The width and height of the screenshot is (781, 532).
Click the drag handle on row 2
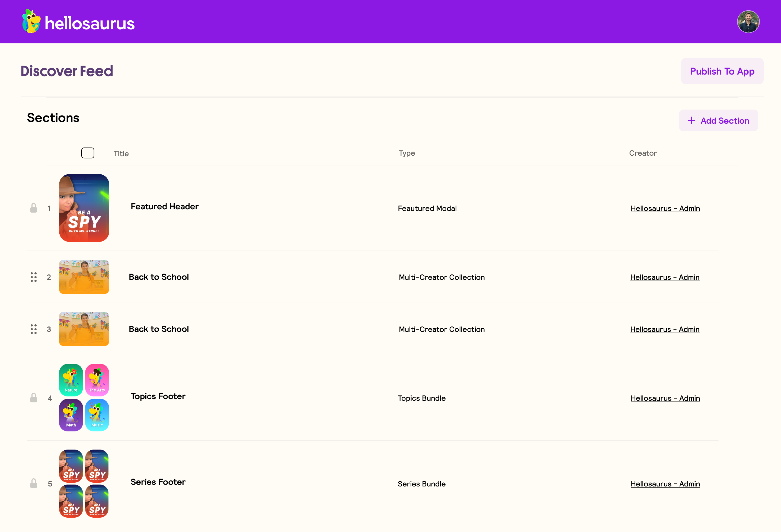click(34, 277)
